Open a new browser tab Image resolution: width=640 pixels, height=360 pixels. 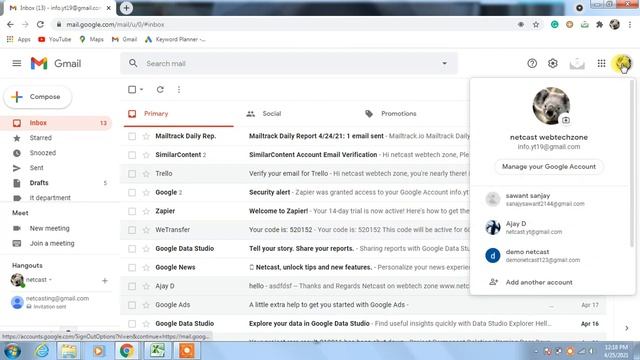(126, 8)
